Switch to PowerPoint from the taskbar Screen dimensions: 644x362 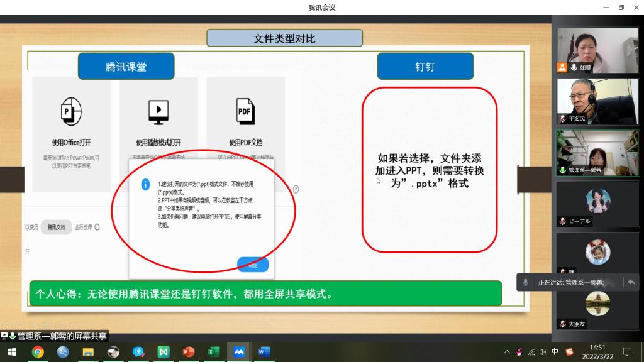[x=189, y=352]
